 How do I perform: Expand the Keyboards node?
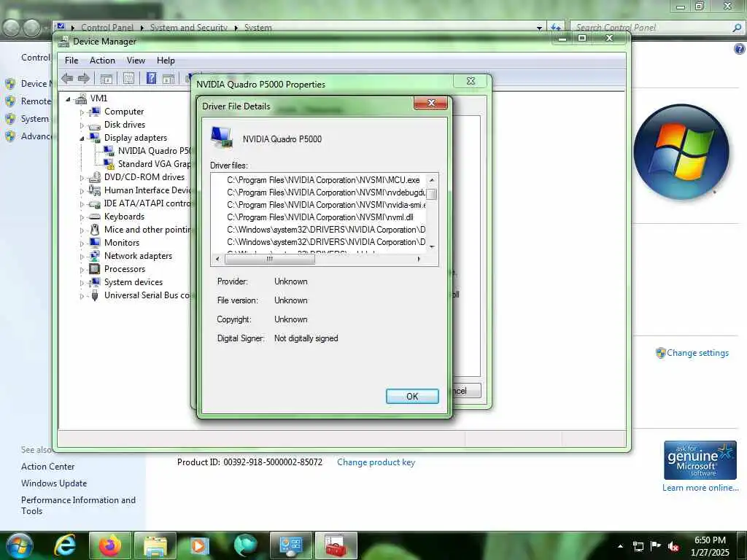82,217
